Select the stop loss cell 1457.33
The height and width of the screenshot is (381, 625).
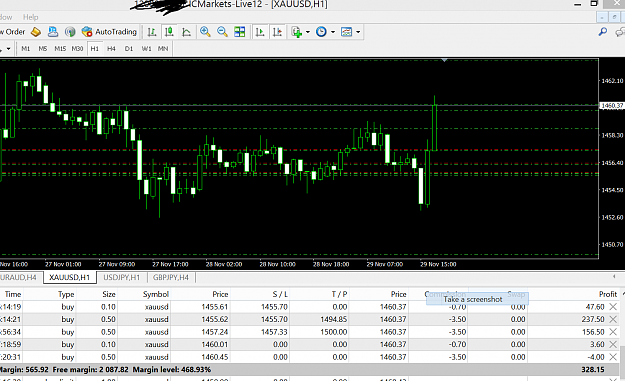pos(274,332)
